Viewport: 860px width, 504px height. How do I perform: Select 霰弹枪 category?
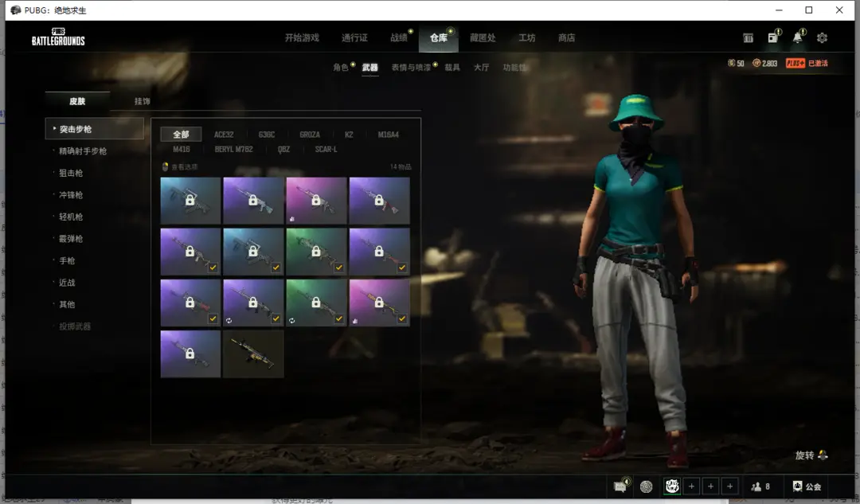(x=71, y=239)
